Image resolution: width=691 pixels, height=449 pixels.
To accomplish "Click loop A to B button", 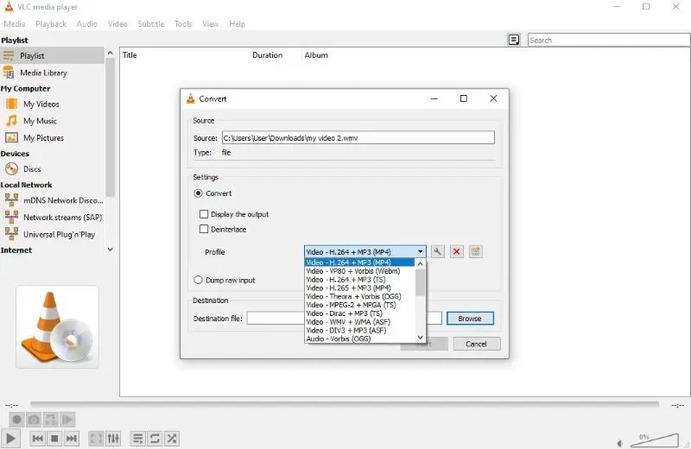I will [51, 419].
